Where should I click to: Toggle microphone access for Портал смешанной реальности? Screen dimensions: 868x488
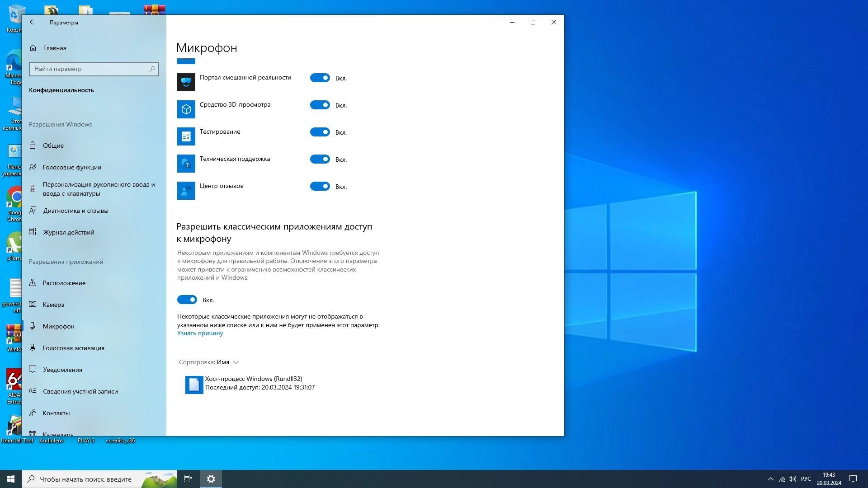[320, 78]
